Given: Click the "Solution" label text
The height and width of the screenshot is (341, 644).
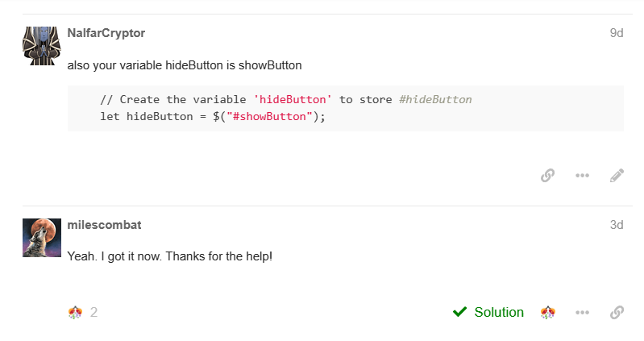Looking at the screenshot, I should [x=499, y=312].
